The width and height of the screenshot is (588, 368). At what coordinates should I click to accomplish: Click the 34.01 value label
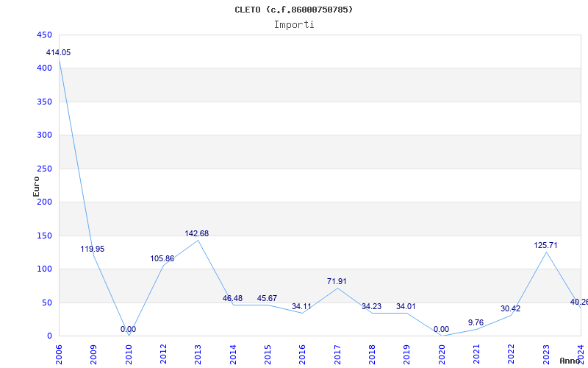pos(406,306)
